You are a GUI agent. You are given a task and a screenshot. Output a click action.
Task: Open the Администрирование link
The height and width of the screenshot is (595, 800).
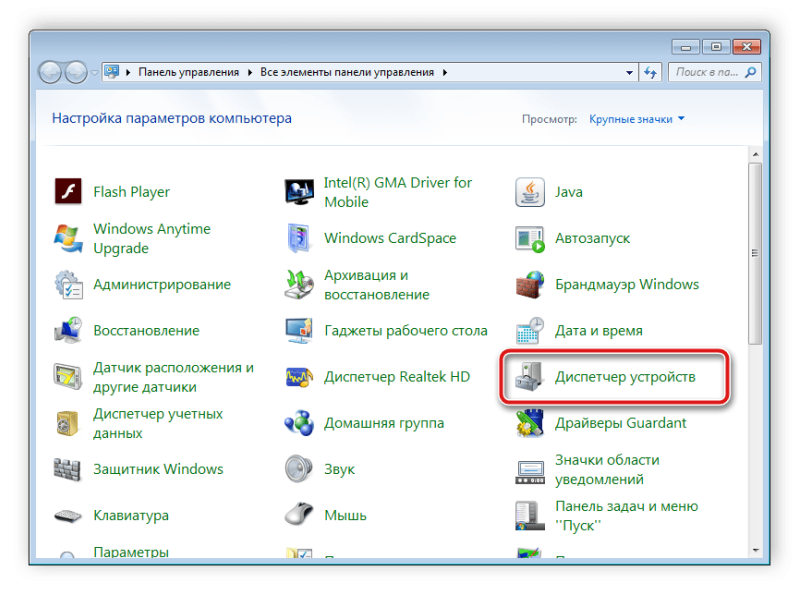[x=162, y=284]
